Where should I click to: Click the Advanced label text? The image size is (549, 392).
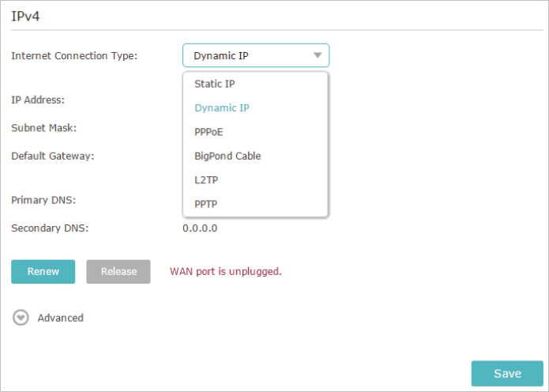(x=60, y=318)
